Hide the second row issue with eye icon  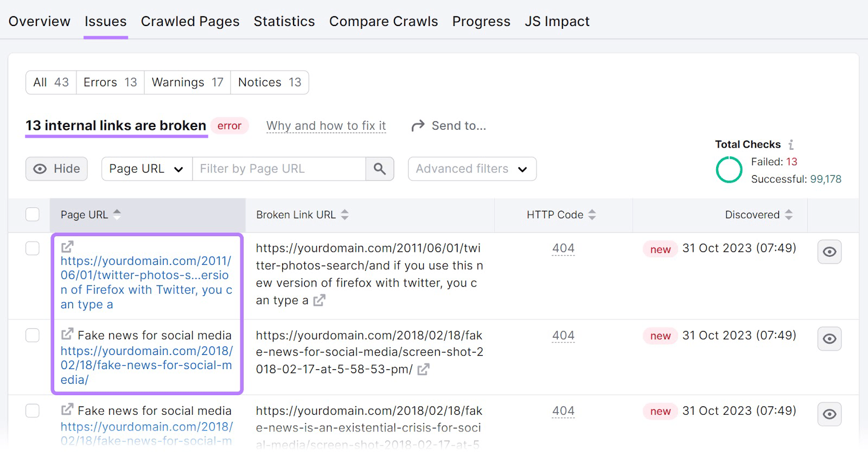[829, 339]
